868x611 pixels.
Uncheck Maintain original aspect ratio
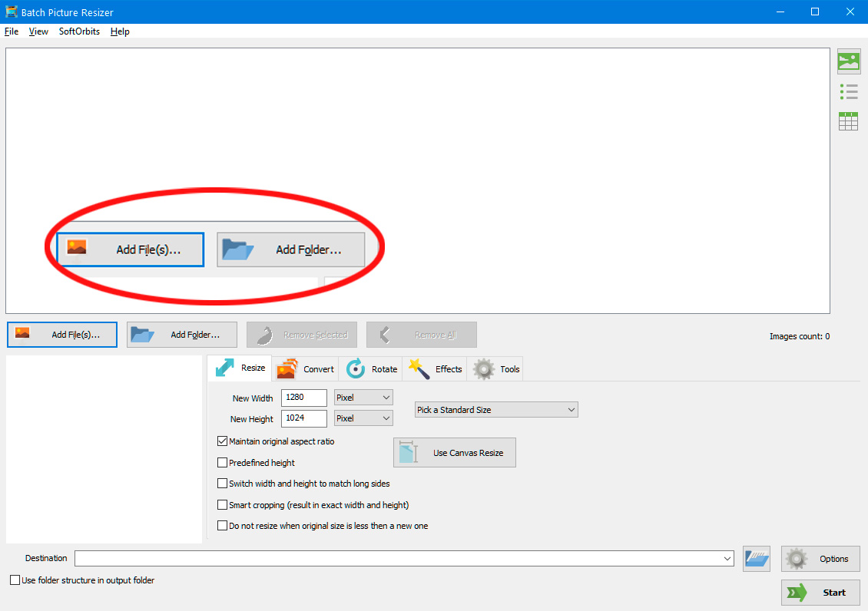pyautogui.click(x=222, y=441)
